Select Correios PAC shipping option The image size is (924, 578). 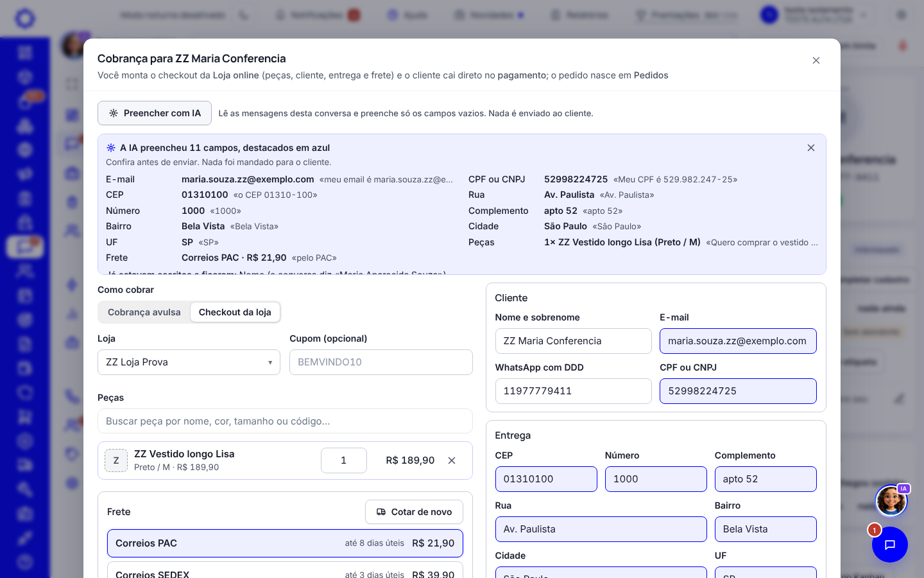285,543
